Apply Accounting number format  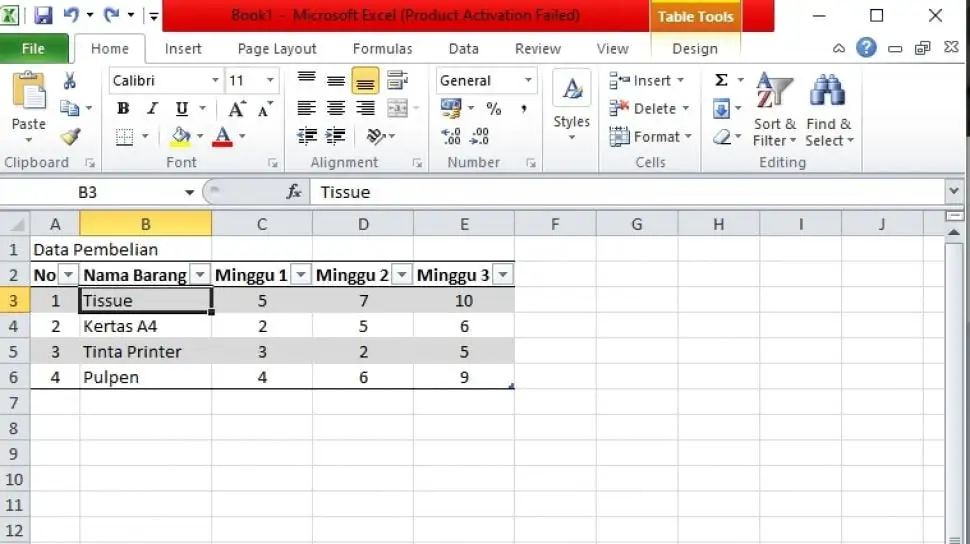point(450,108)
